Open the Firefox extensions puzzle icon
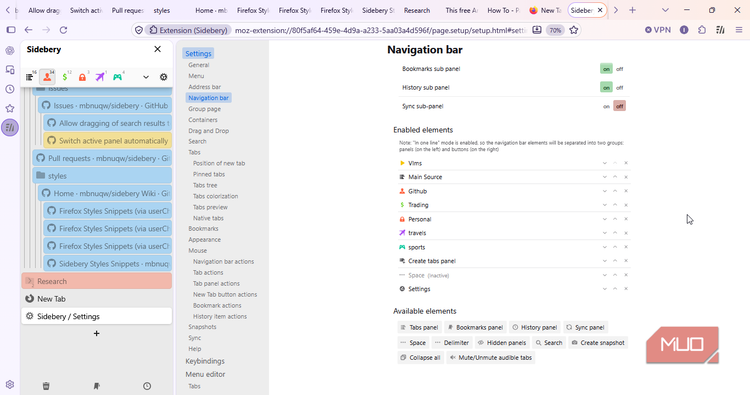The height and width of the screenshot is (395, 750). point(702,30)
